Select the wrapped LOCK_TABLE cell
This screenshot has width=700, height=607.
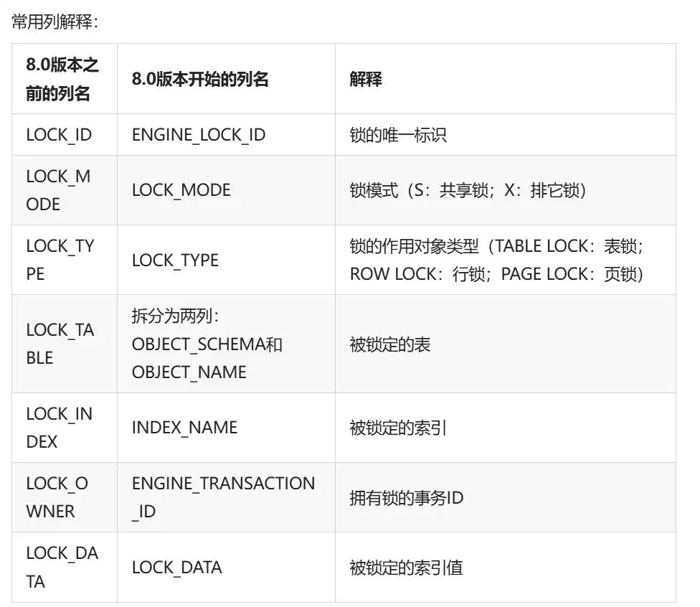(x=60, y=344)
